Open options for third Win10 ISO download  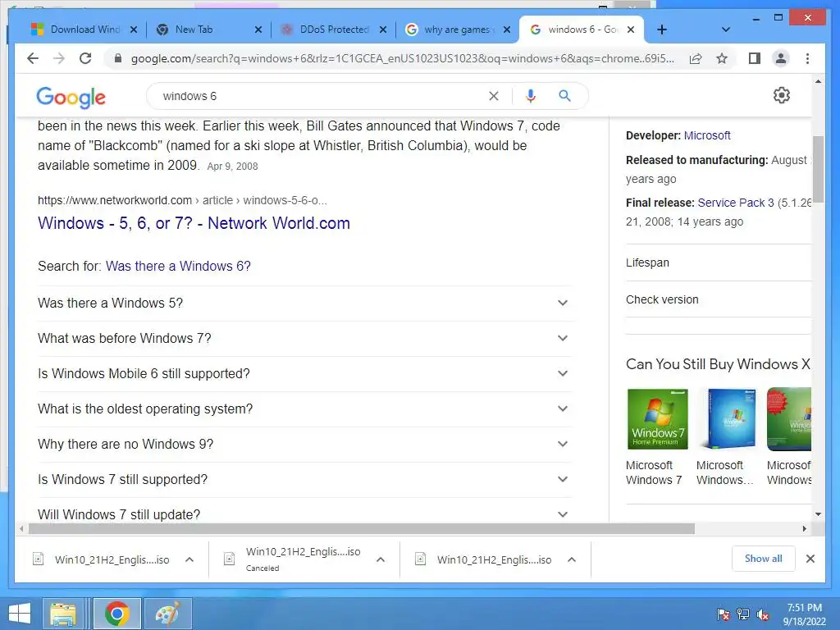(x=572, y=559)
